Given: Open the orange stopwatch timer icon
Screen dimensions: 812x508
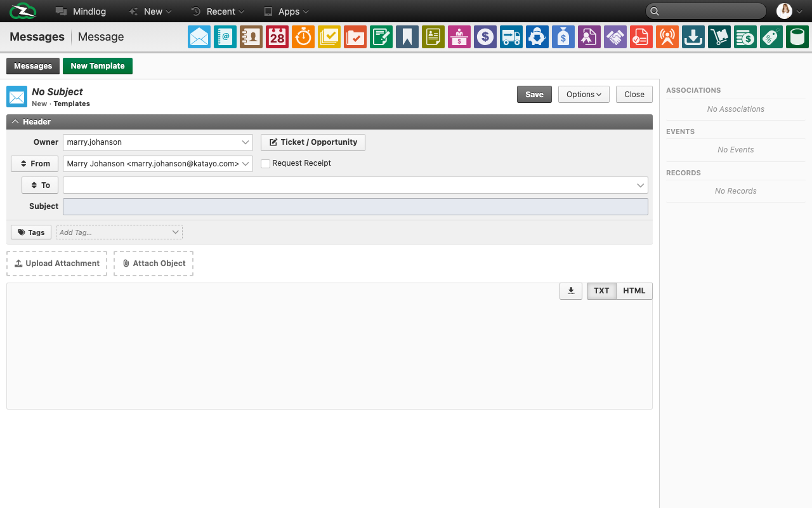Looking at the screenshot, I should (x=303, y=37).
